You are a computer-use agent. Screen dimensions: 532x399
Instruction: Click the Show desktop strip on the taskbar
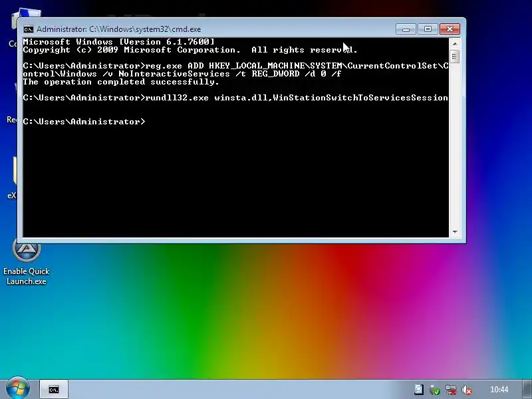[x=527, y=389]
